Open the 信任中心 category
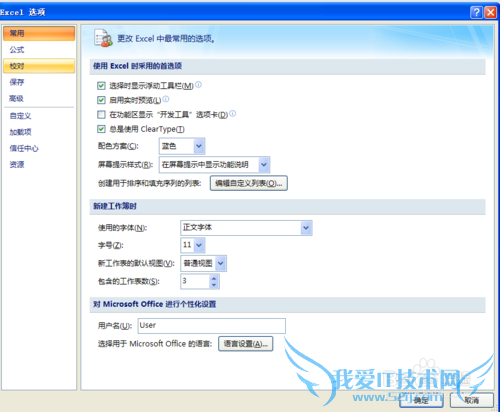 click(39, 148)
